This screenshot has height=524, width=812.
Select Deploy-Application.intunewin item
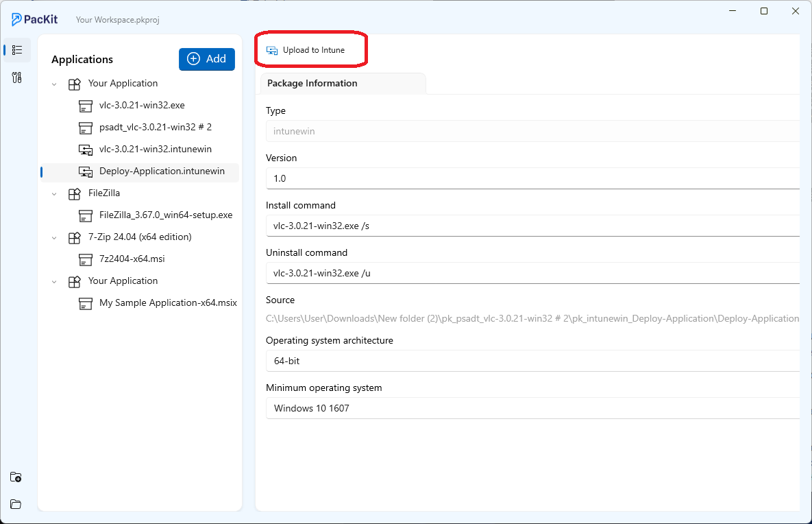(x=162, y=171)
